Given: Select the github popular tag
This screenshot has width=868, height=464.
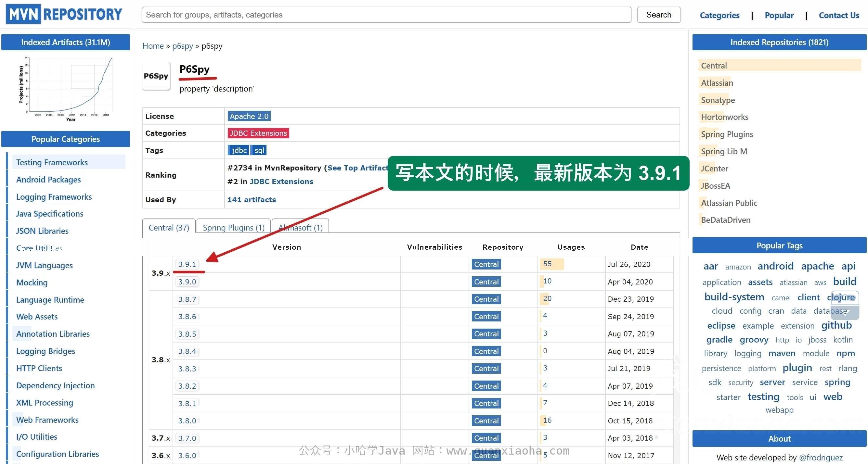Looking at the screenshot, I should click(x=836, y=325).
